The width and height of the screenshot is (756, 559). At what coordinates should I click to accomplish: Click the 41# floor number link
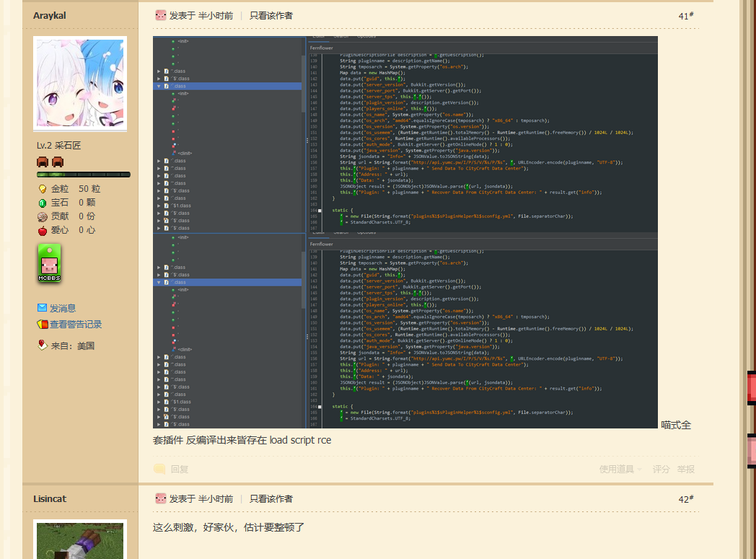(685, 16)
